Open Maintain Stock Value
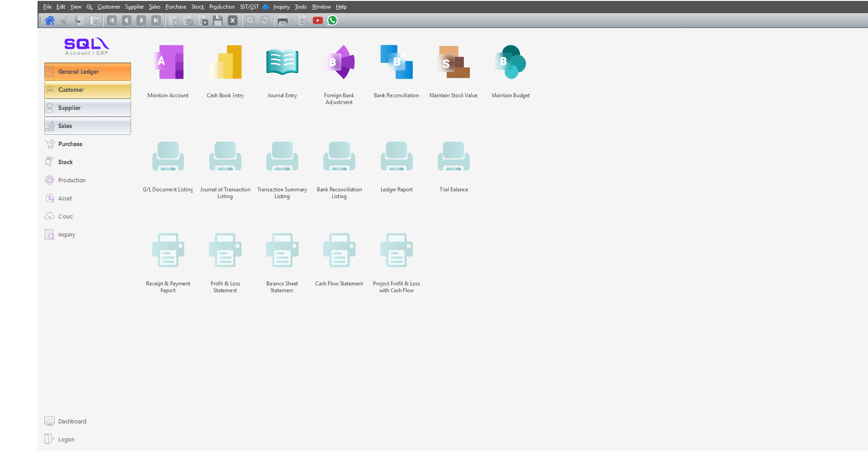The height and width of the screenshot is (451, 868). tap(453, 63)
